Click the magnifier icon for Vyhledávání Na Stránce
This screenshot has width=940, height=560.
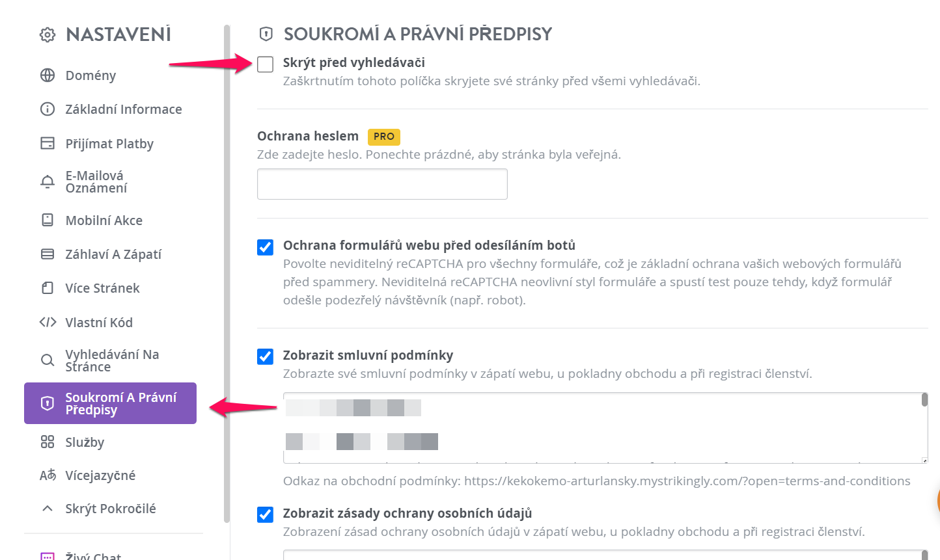tap(48, 360)
